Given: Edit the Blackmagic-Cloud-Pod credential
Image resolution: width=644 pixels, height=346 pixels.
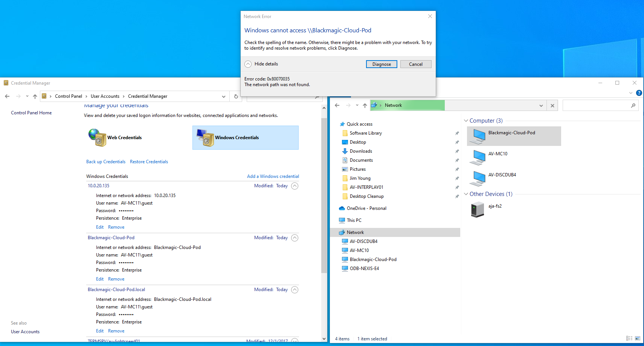Looking at the screenshot, I should click(x=100, y=279).
